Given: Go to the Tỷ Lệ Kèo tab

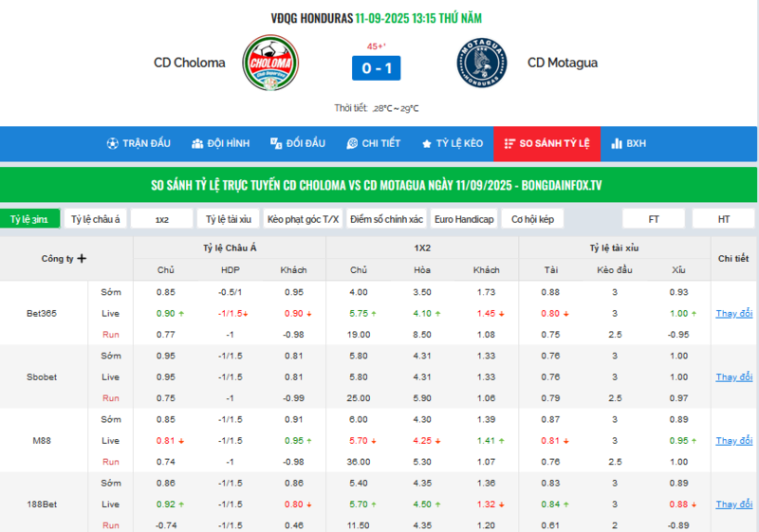Looking at the screenshot, I should [x=452, y=143].
